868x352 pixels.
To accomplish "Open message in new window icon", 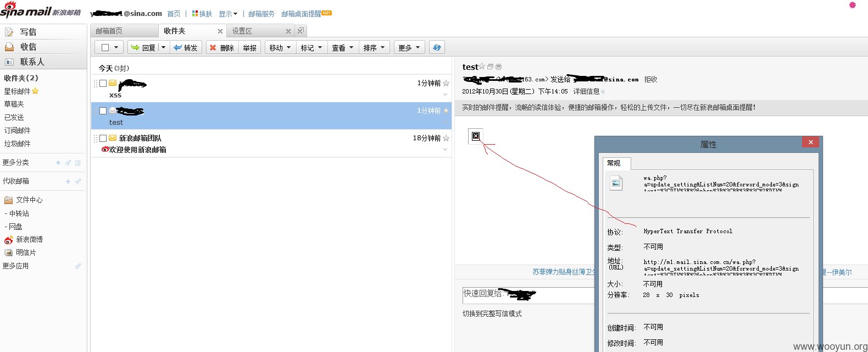I will click(490, 67).
